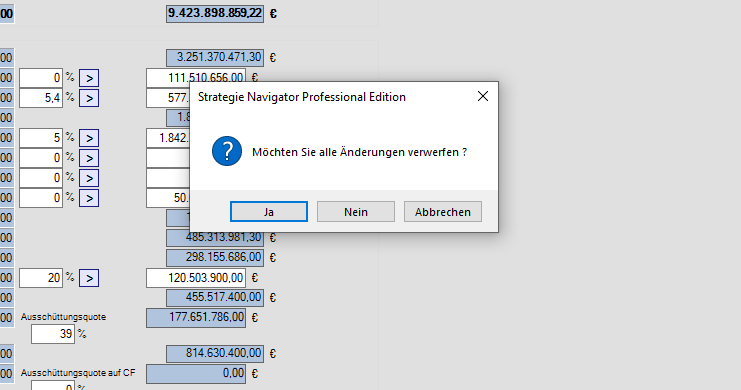
Task: Select the 5,4 percent input field
Action: coord(41,98)
